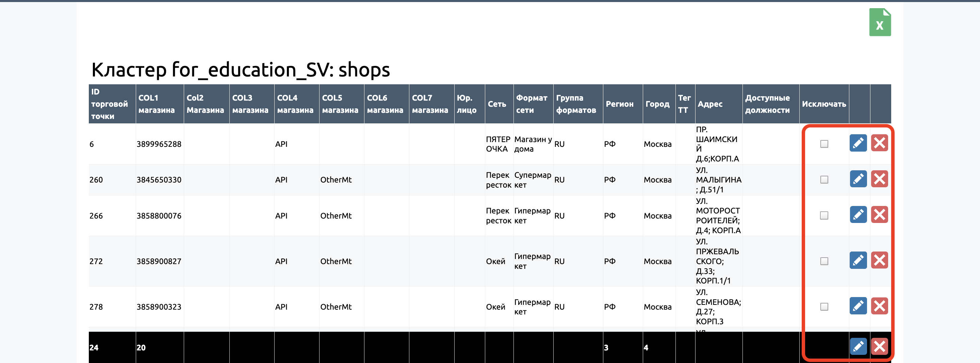This screenshot has height=363, width=980.
Task: Edit shop row with ID 6
Action: click(858, 143)
